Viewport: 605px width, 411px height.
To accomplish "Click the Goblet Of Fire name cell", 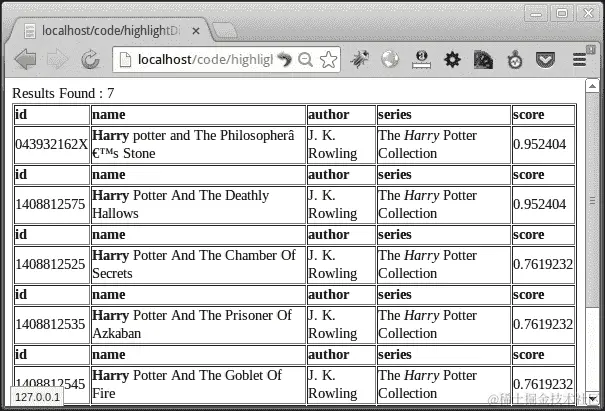I will point(198,385).
